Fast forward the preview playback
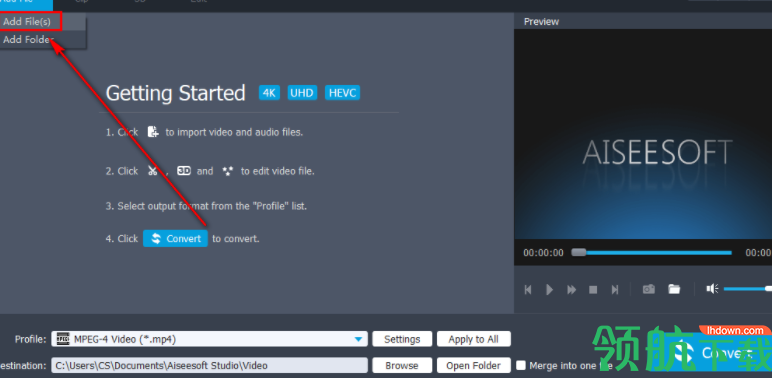 click(572, 289)
